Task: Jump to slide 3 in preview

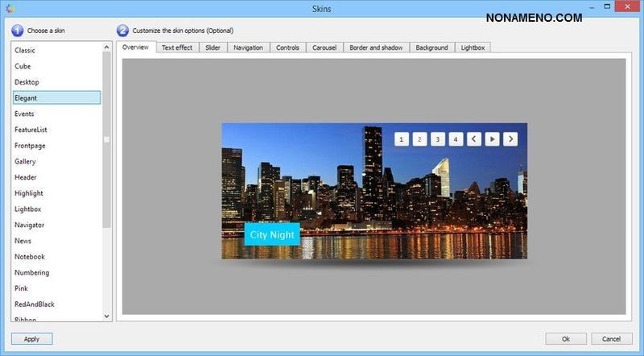Action: pos(438,139)
